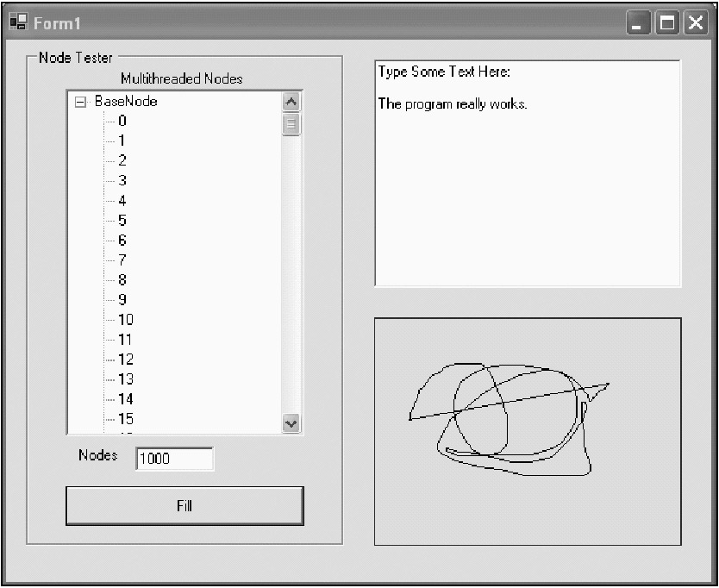Collapse the BaseNode tree node

(x=81, y=102)
